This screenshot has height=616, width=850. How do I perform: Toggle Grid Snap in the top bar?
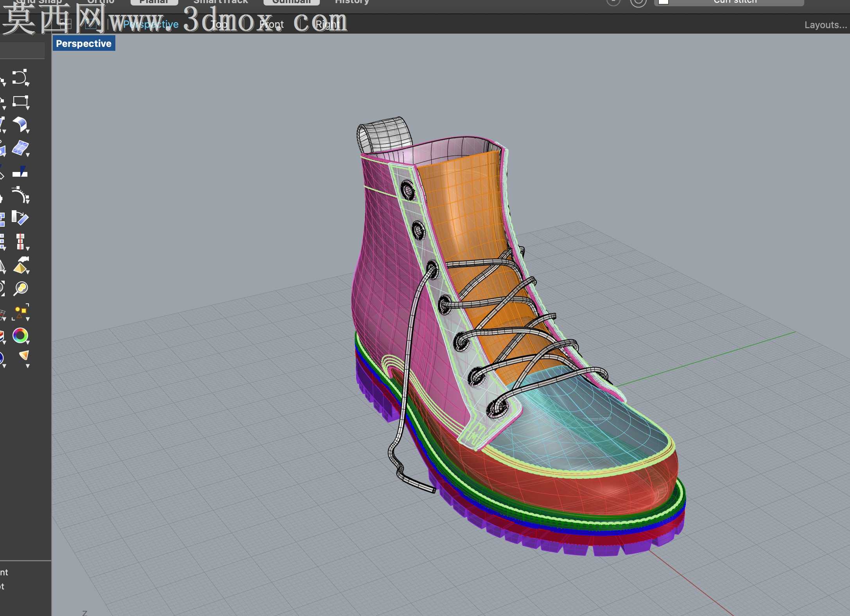click(x=39, y=2)
